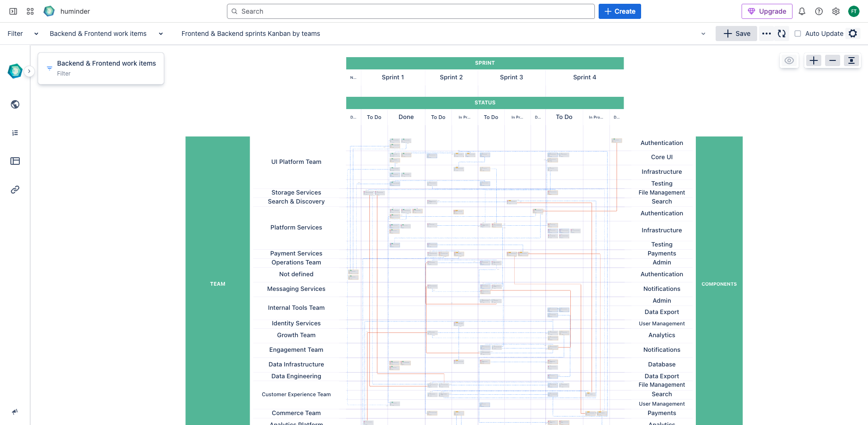The image size is (868, 425).
Task: Zoom in using the plus icon
Action: pyautogui.click(x=813, y=60)
